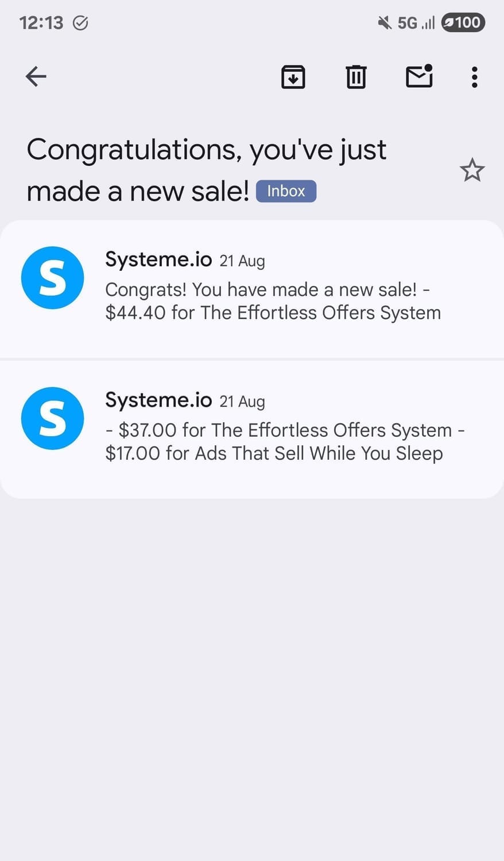Tap the second Systeme.io sender name
Image resolution: width=504 pixels, height=861 pixels.
[x=158, y=400]
